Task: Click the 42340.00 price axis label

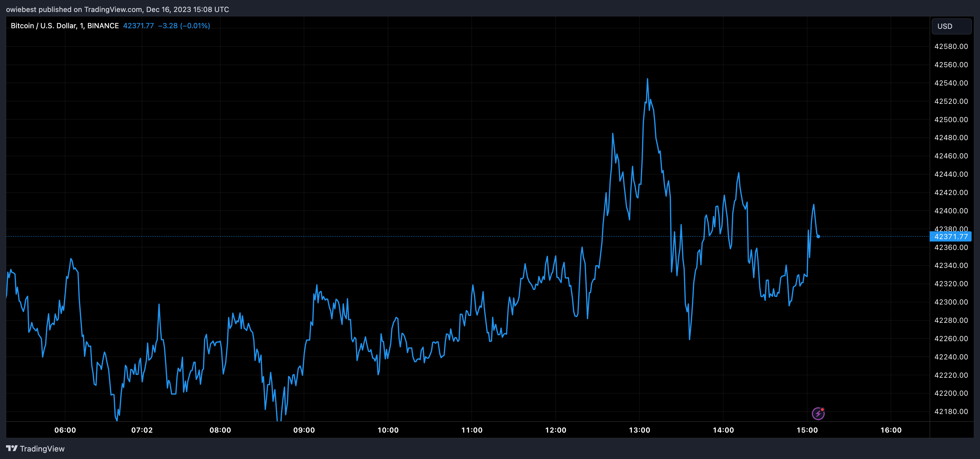Action: (951, 265)
